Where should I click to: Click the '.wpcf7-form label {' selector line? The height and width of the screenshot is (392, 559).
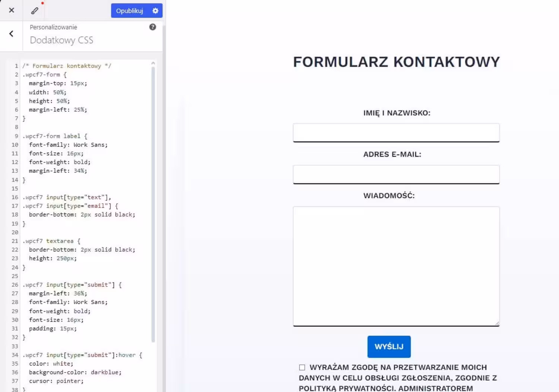(x=55, y=136)
